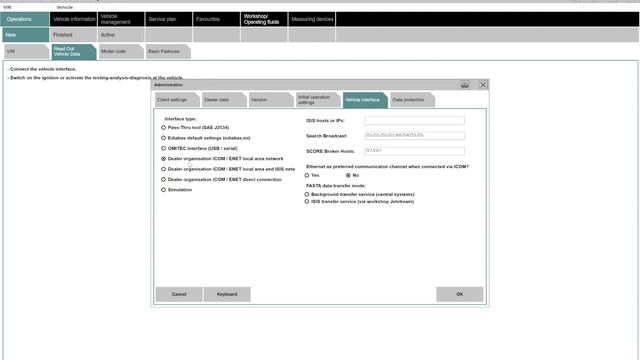The width and height of the screenshot is (640, 360).
Task: Click 'FASTA data transfer mode:' label
Action: click(336, 186)
